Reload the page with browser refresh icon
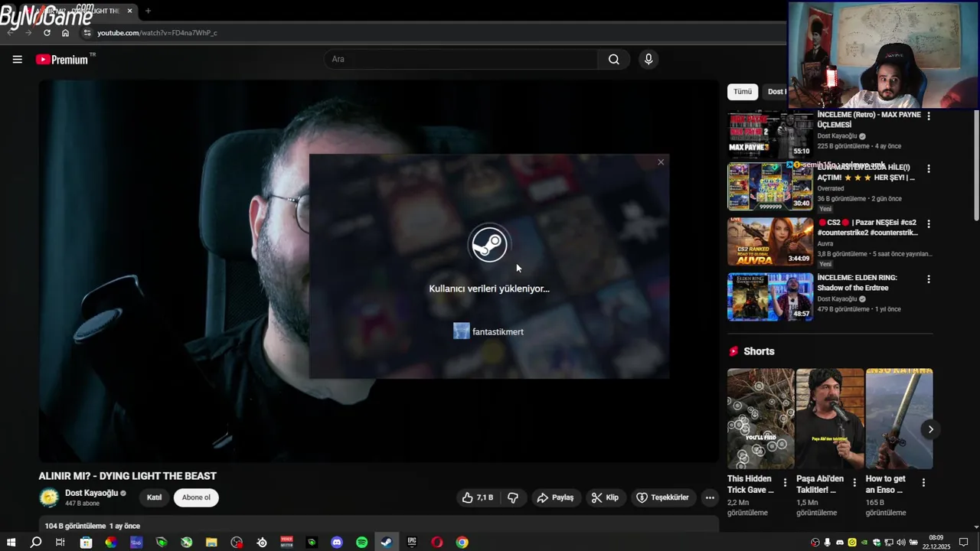The image size is (980, 551). point(47,33)
